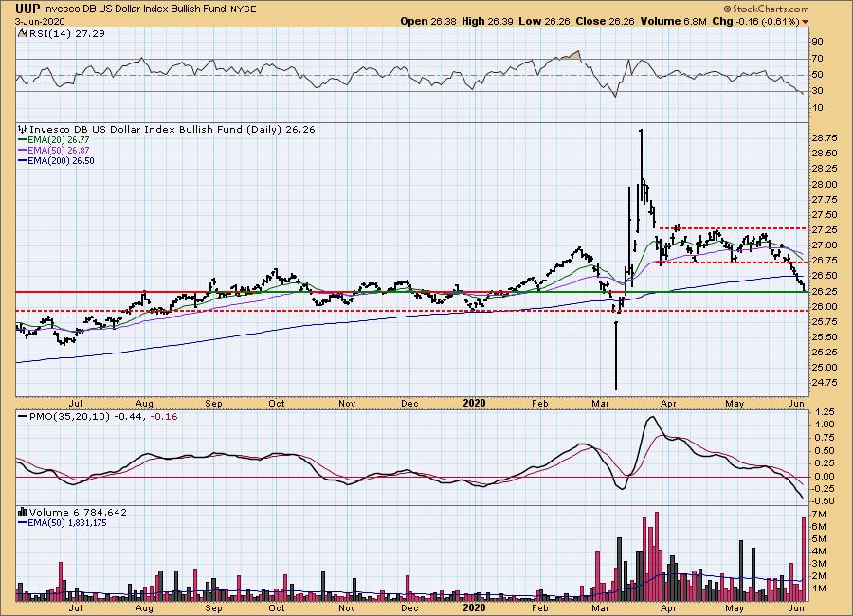Click the Jun label under the price chart
The height and width of the screenshot is (616, 853).
coord(796,404)
